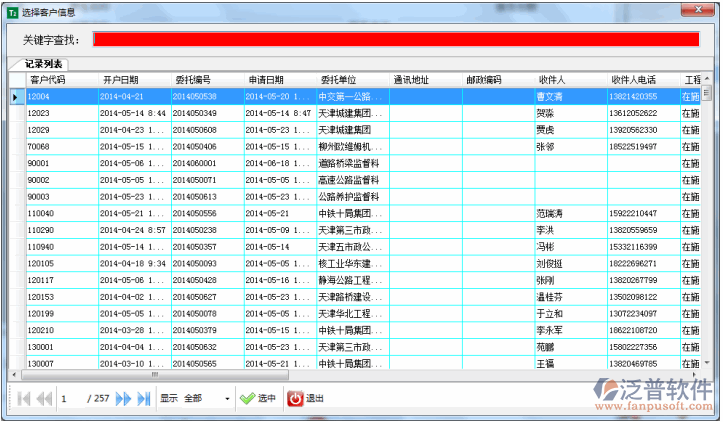This screenshot has height=422, width=723.
Task: Click the red 关键字查找 search field
Action: [395, 39]
